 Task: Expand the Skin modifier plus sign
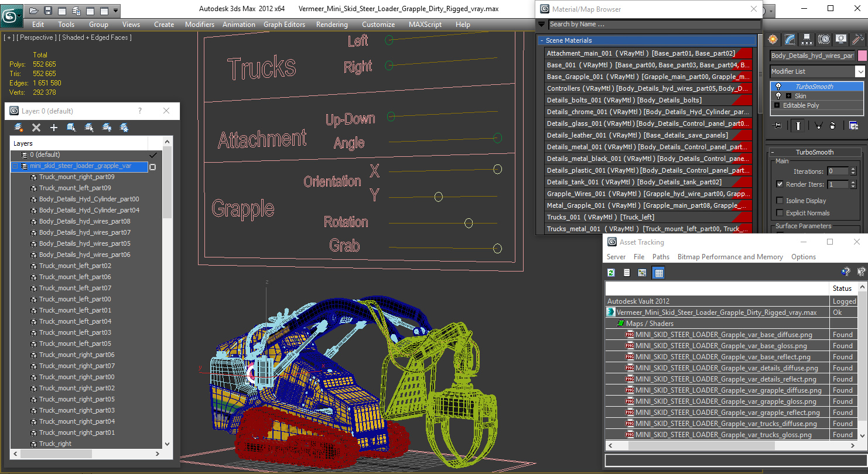(788, 96)
